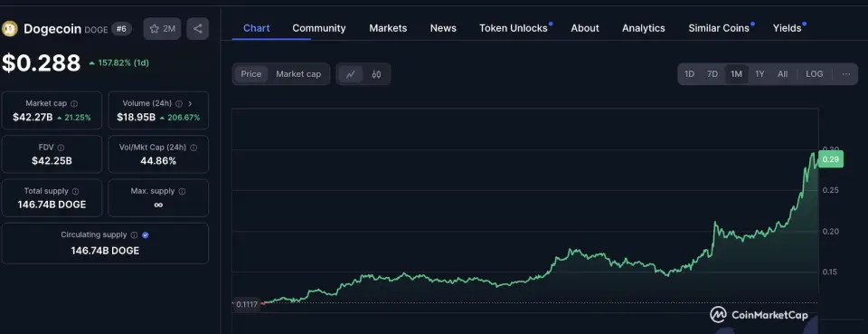
Task: Click the Dogecoin logo icon
Action: point(10,29)
